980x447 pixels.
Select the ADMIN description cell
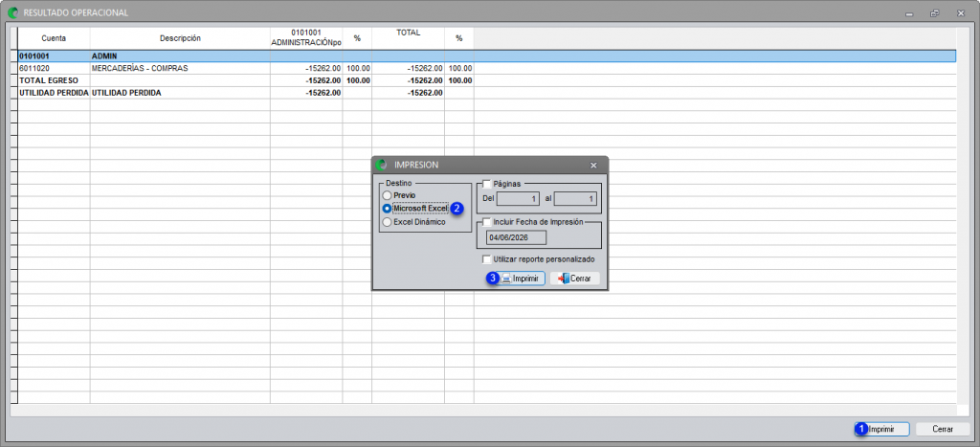click(x=180, y=56)
